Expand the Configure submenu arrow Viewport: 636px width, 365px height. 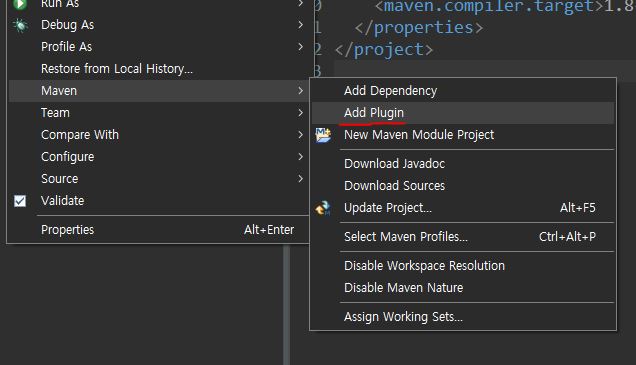point(301,156)
